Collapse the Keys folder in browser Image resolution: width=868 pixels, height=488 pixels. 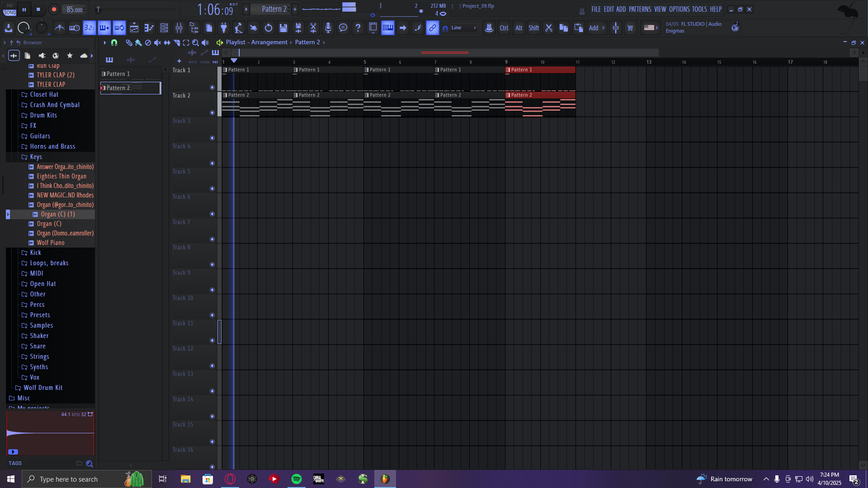[36, 157]
